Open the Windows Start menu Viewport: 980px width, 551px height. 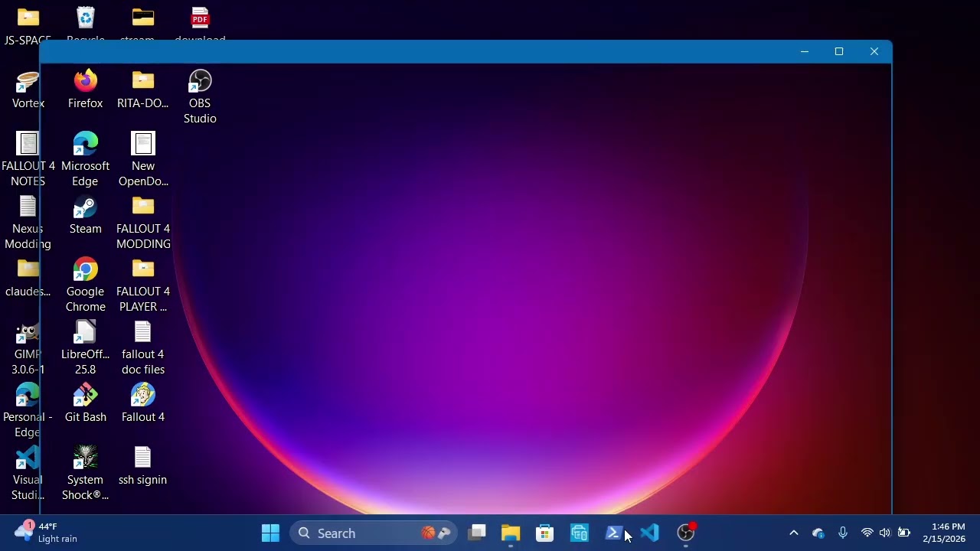pyautogui.click(x=270, y=533)
